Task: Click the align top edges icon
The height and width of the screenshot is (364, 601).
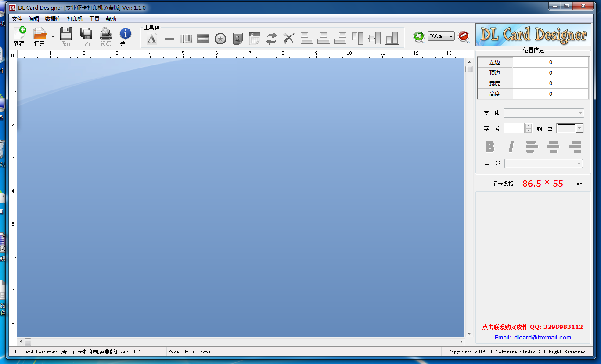Action: 358,38
